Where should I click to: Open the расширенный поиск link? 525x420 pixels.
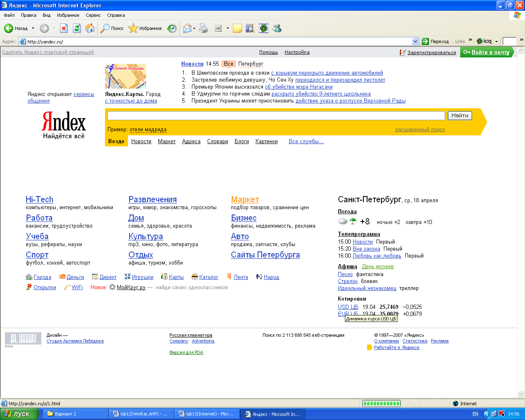pyautogui.click(x=420, y=129)
